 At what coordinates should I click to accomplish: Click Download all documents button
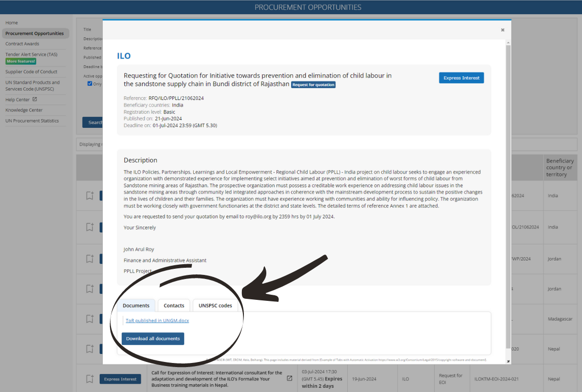[x=153, y=339]
